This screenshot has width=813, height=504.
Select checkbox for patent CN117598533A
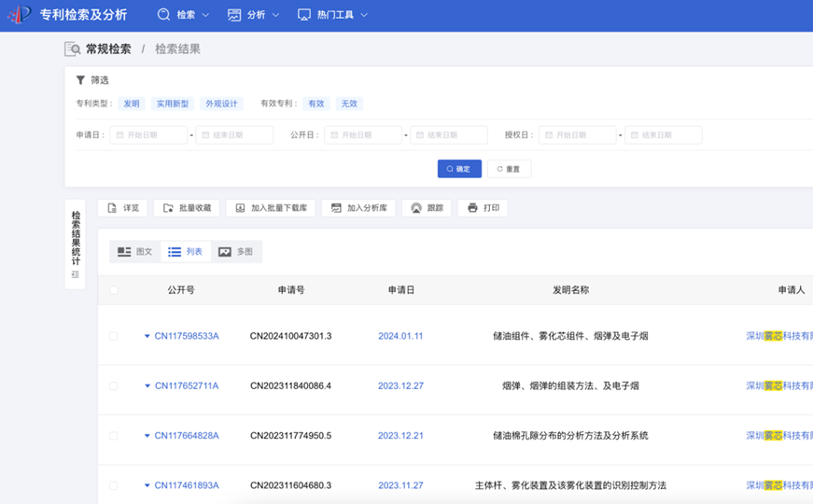click(x=114, y=336)
